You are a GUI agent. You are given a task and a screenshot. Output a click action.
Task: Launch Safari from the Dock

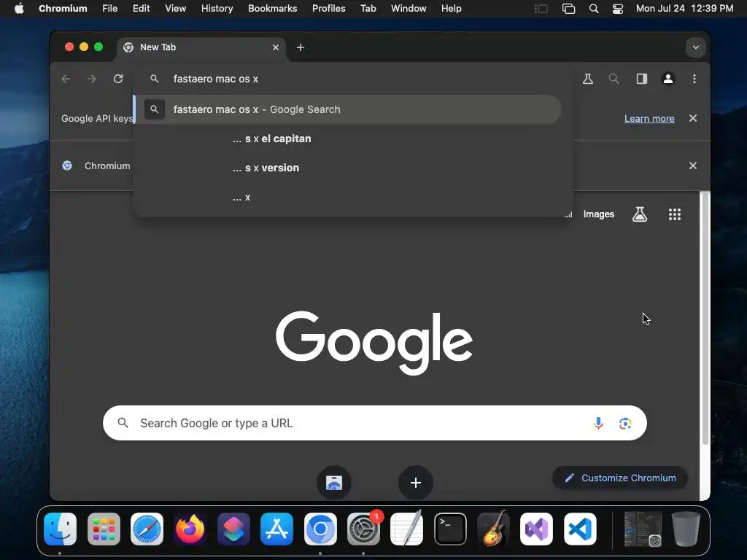point(147,529)
